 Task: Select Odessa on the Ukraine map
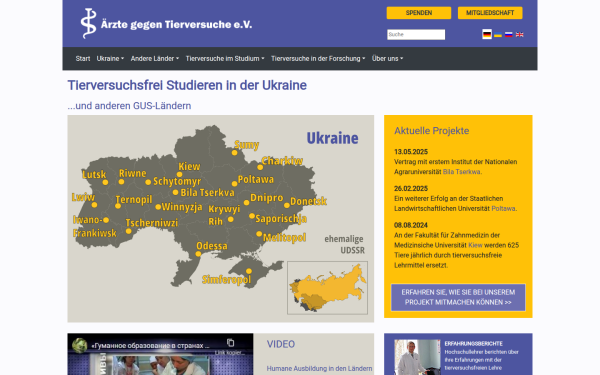pos(212,246)
